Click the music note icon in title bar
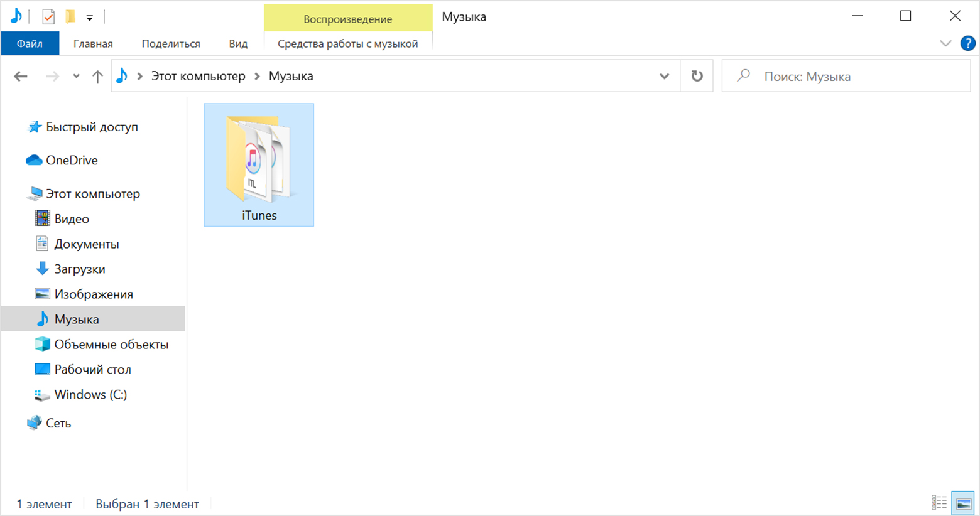980x516 pixels. click(16, 16)
